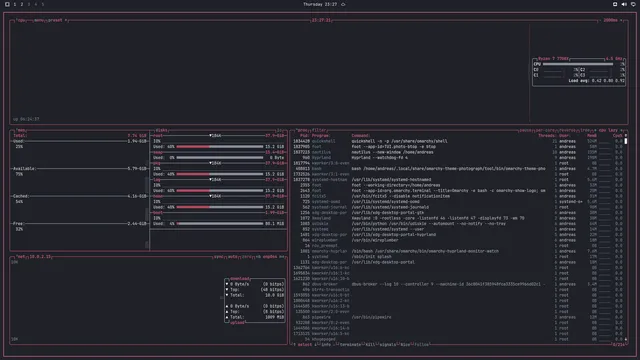Click Follow in proc footer

421,344
